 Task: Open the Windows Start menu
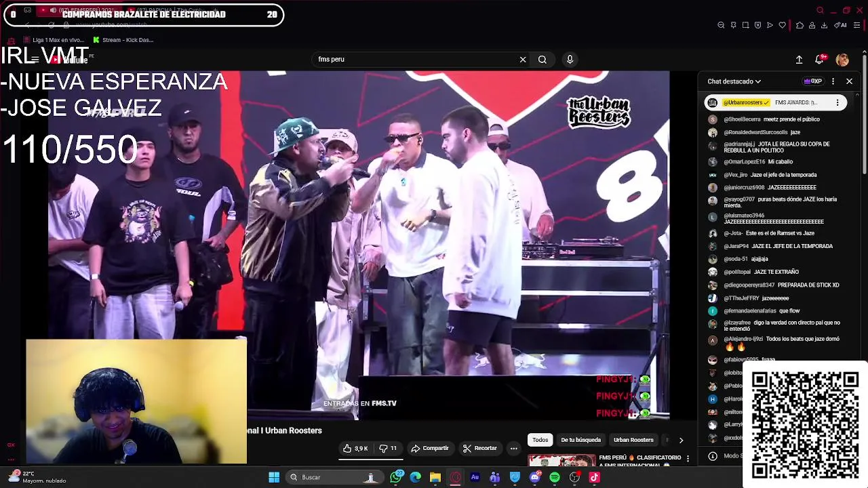click(274, 478)
